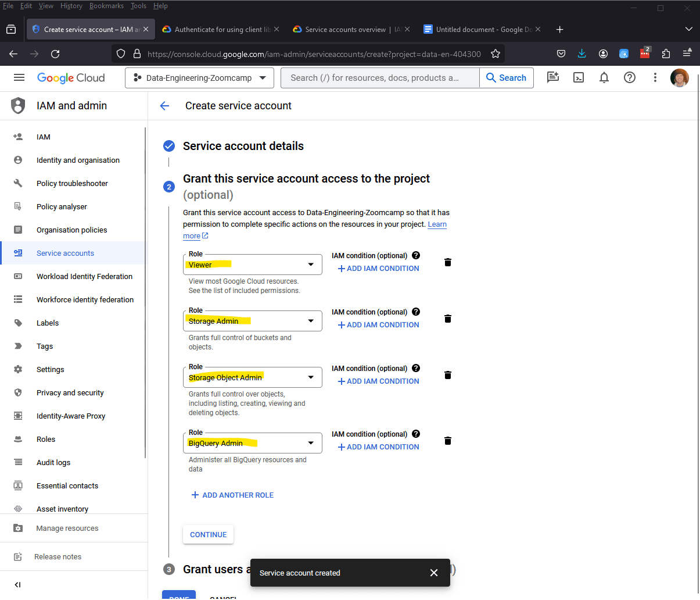Image resolution: width=700 pixels, height=600 pixels.
Task: Switch to Service accounts overview tab
Action: pyautogui.click(x=350, y=29)
